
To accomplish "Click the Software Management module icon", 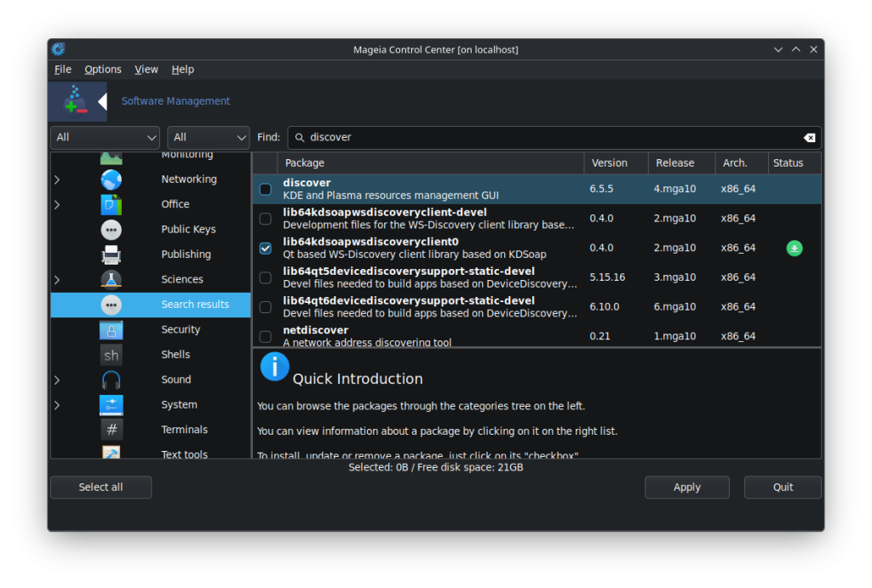I will click(77, 101).
